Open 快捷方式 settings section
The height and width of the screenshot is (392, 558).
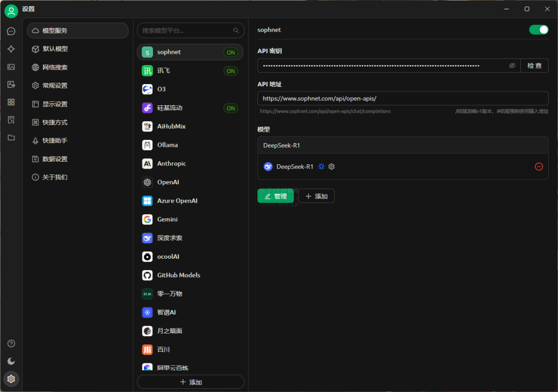(78, 122)
